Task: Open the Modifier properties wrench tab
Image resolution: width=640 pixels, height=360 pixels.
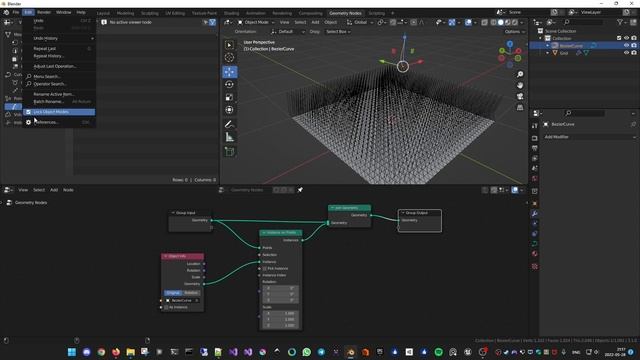Action: 535,213
